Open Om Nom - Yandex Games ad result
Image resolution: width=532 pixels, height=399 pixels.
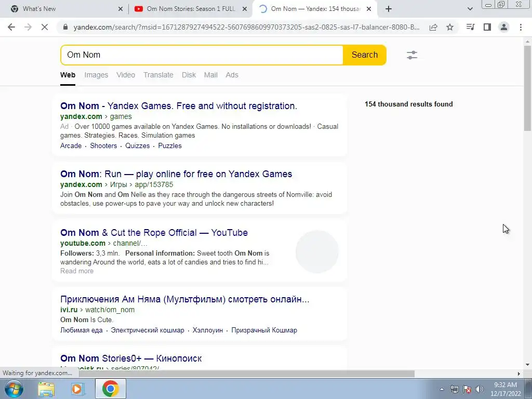click(x=179, y=106)
